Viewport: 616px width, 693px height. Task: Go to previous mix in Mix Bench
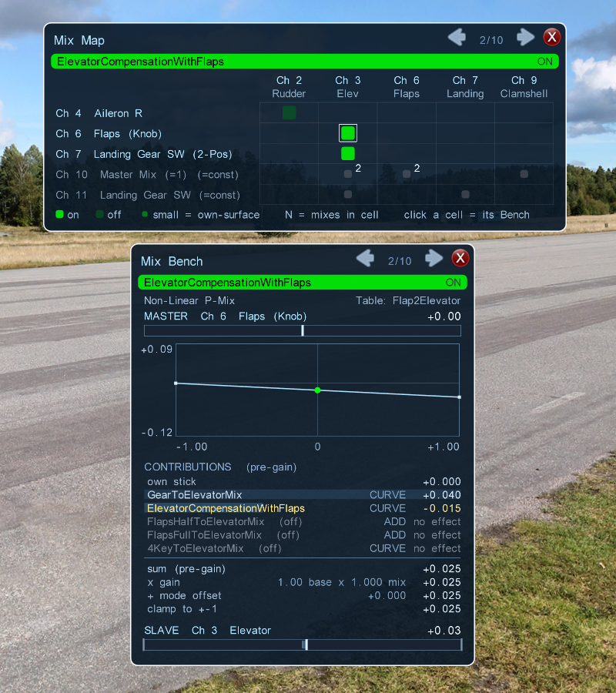tap(366, 259)
